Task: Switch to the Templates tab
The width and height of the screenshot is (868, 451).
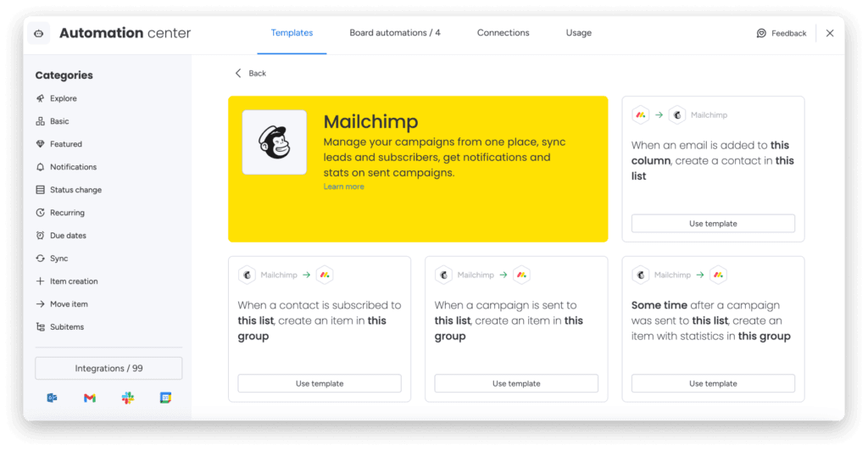Action: pos(292,33)
